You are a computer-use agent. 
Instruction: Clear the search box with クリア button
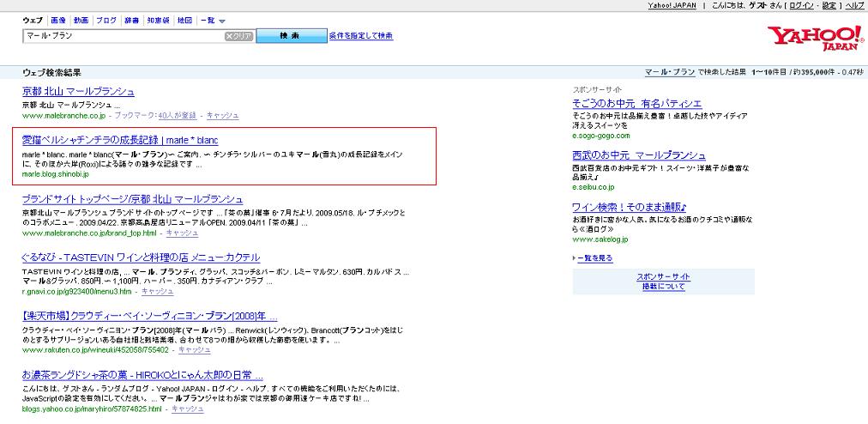tap(238, 36)
